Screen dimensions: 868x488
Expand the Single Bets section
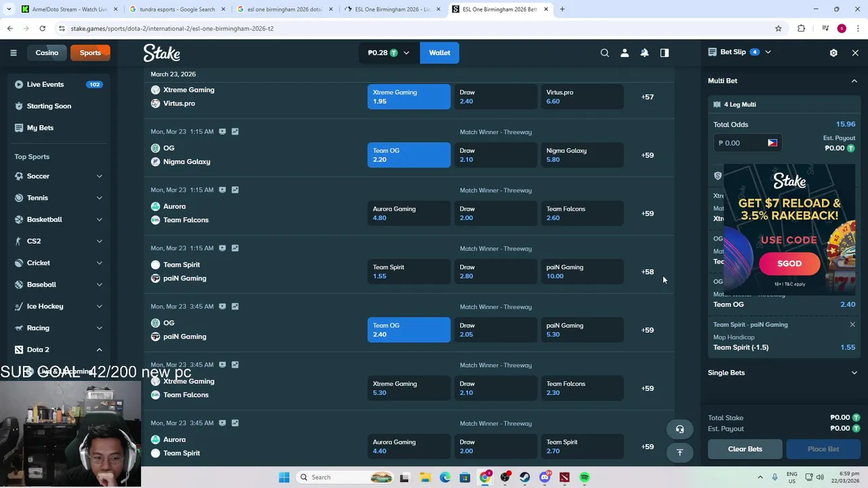854,373
